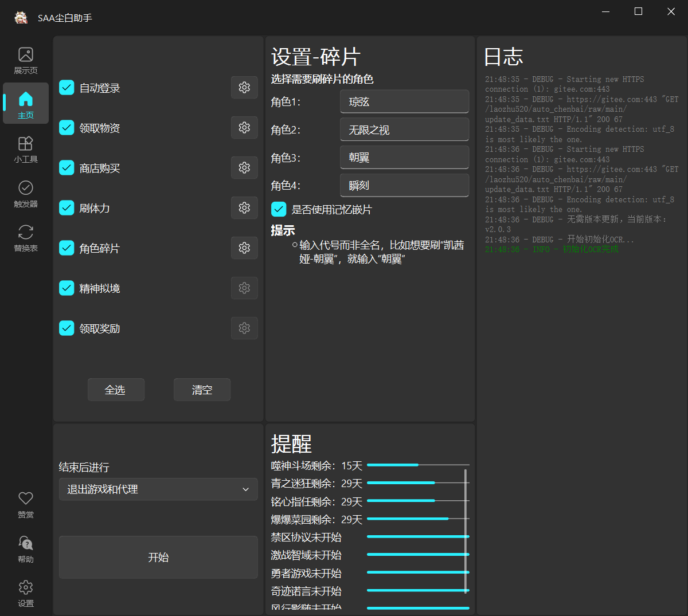Uncheck the 领取奖励 checkbox

67,328
